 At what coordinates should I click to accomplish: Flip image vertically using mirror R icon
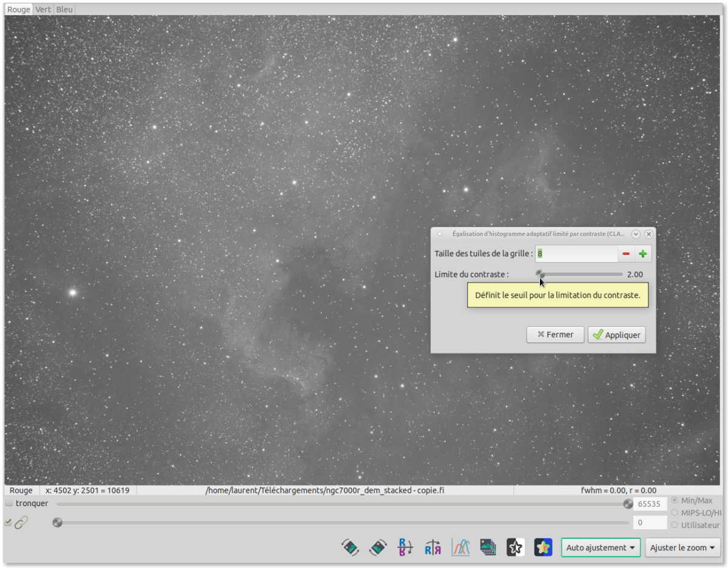point(405,547)
